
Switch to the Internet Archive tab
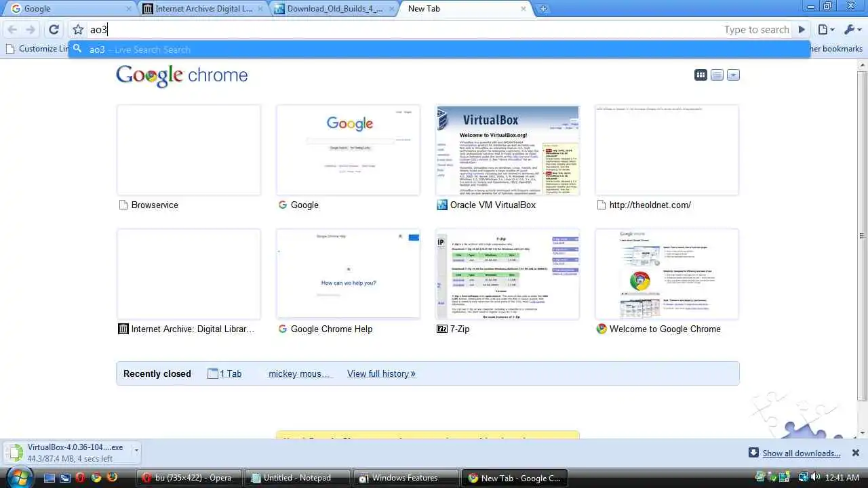pyautogui.click(x=202, y=9)
